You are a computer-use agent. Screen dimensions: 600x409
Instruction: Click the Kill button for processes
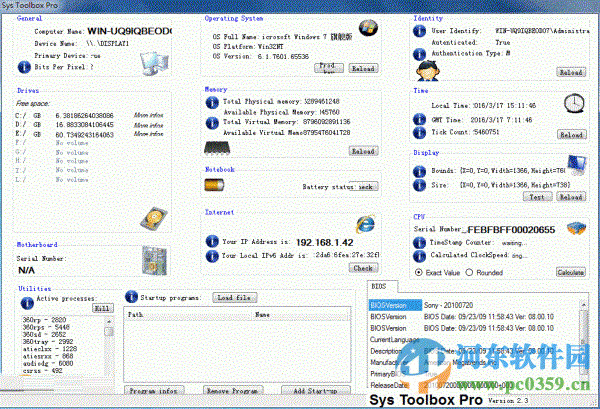pyautogui.click(x=103, y=308)
